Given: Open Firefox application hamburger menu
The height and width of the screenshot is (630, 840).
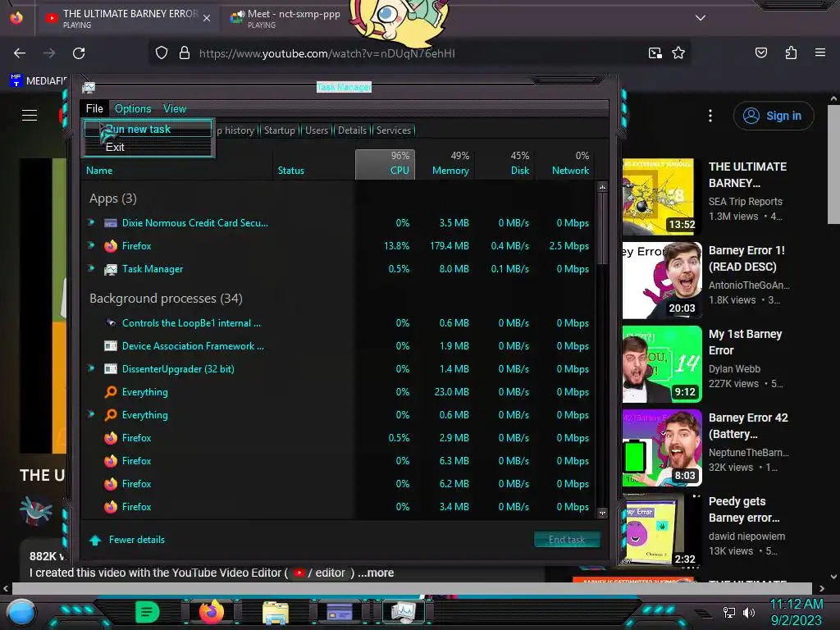Looking at the screenshot, I should [819, 53].
